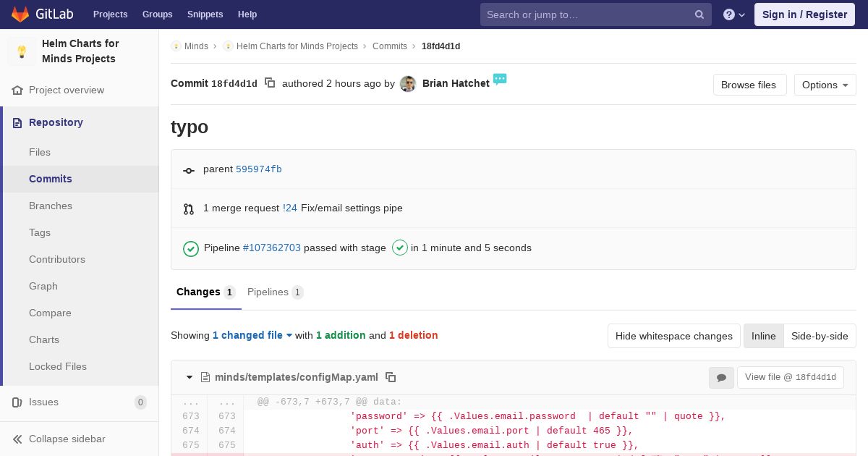The image size is (868, 456).
Task: Expand the 1 changed file dropdown
Action: coord(252,335)
